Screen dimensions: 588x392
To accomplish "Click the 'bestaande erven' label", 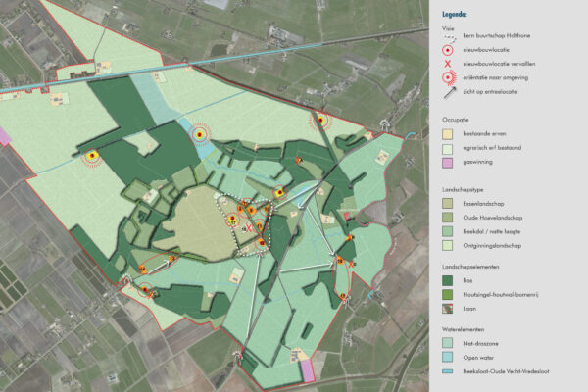I will 484,134.
